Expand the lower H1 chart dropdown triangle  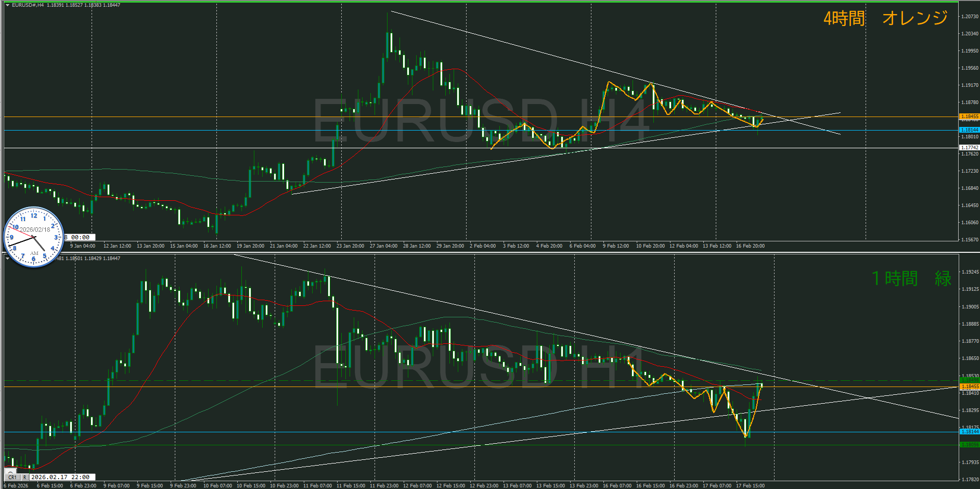7,258
